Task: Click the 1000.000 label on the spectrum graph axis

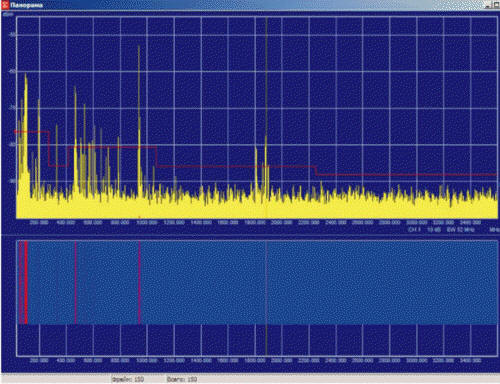Action: pyautogui.click(x=147, y=222)
